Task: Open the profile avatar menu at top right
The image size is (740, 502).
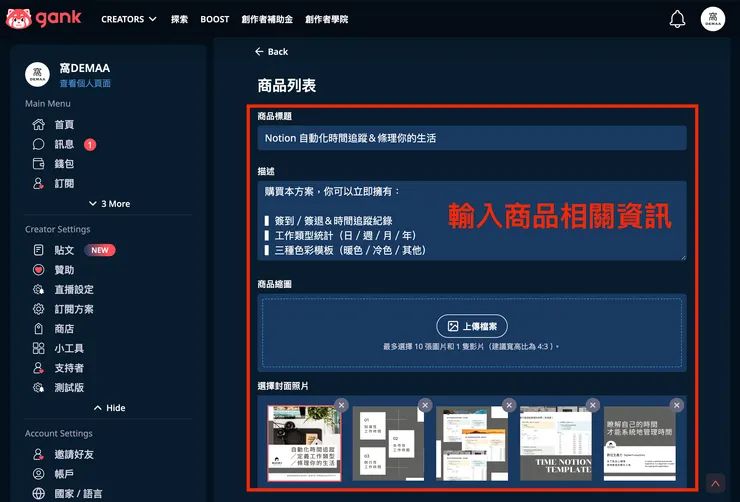Action: (x=713, y=19)
